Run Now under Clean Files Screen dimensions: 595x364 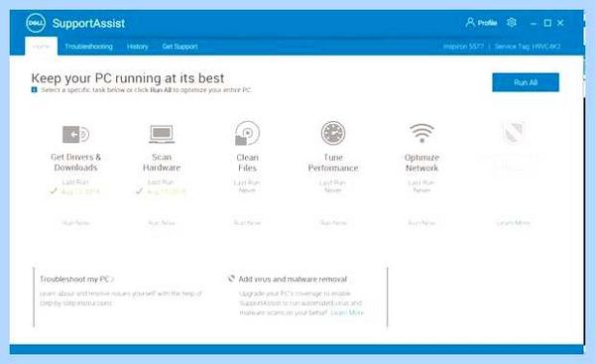click(x=247, y=223)
